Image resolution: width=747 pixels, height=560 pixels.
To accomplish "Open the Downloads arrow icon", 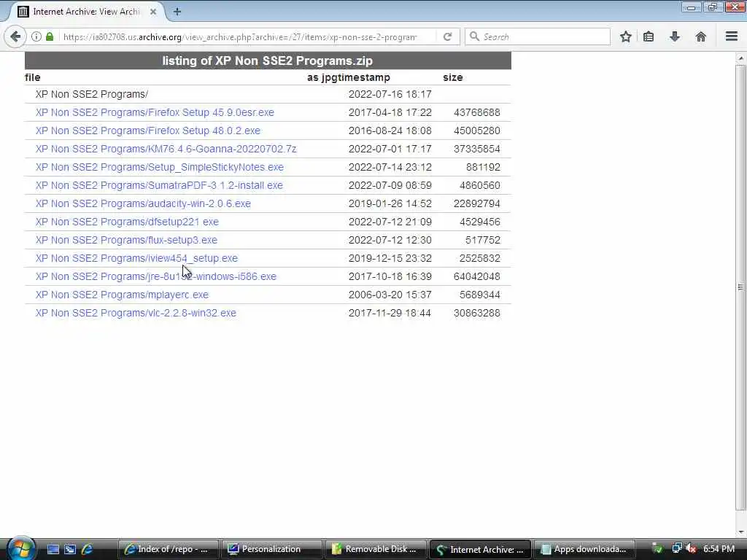I will click(675, 36).
